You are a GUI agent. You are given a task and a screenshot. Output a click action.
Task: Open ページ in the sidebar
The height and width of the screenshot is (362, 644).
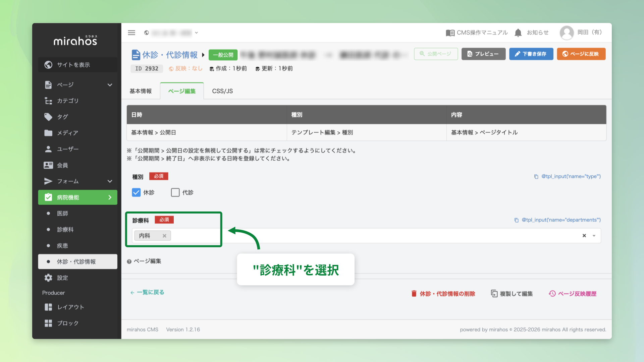[x=65, y=85]
